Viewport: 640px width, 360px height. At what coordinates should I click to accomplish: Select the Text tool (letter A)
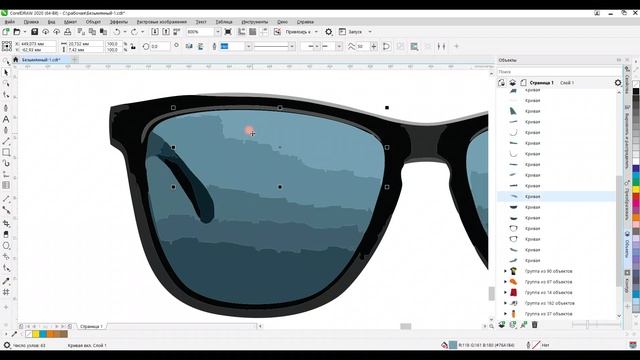6,120
